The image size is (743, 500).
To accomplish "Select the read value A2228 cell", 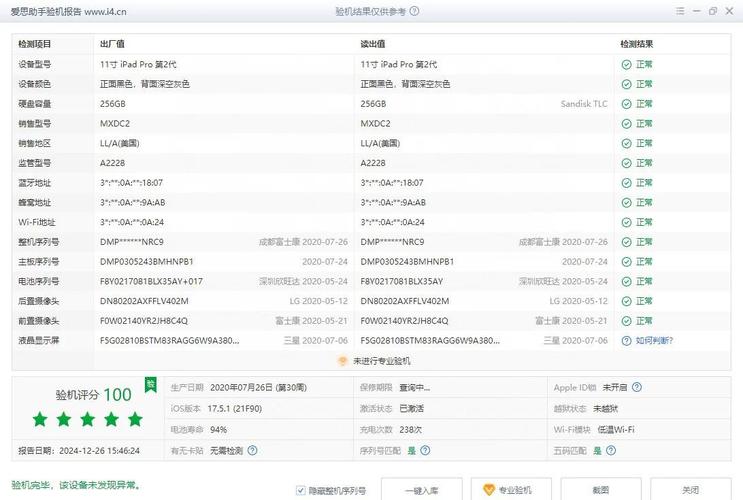I will tap(373, 163).
